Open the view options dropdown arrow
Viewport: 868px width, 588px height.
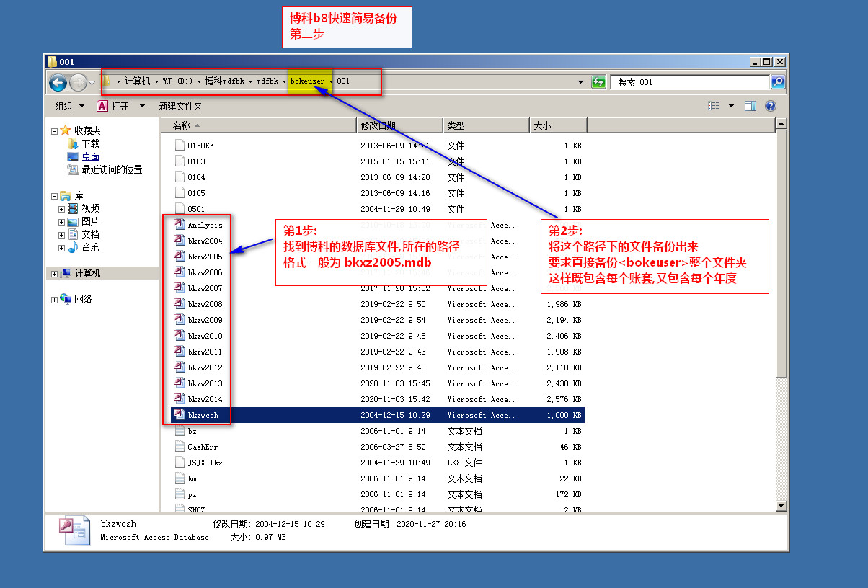tap(731, 106)
